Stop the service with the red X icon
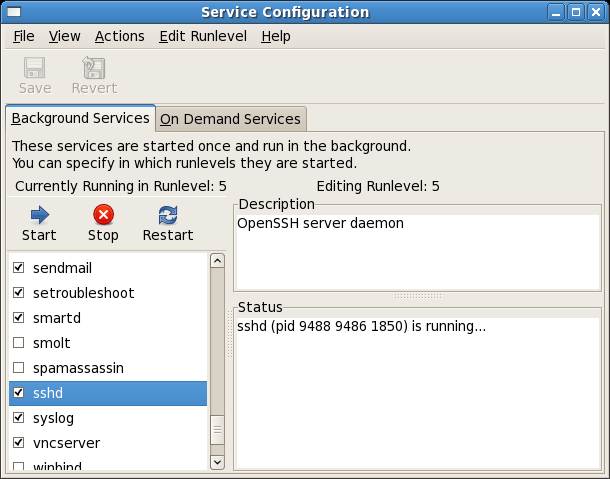Image resolution: width=610 pixels, height=479 pixels. tap(103, 215)
